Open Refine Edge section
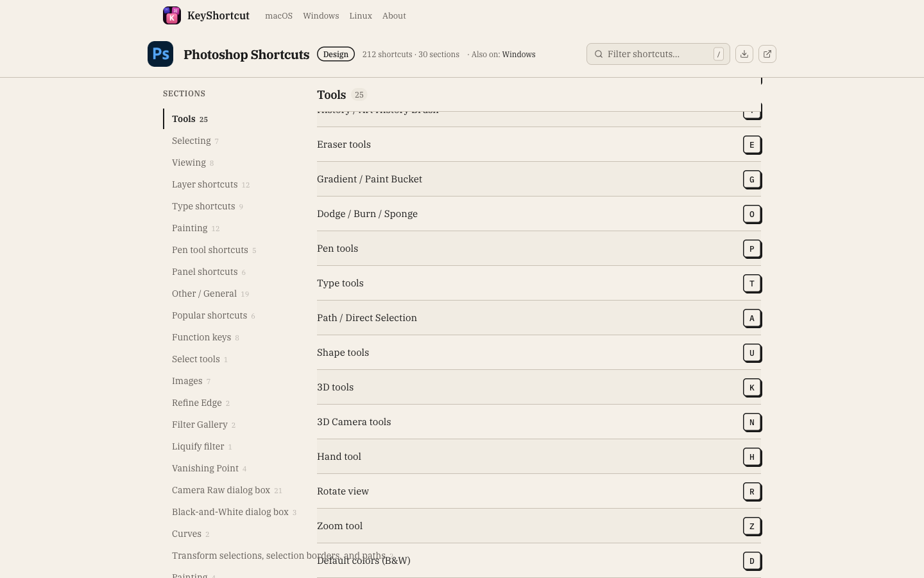Screen dimensions: 924x578 tap(201, 403)
